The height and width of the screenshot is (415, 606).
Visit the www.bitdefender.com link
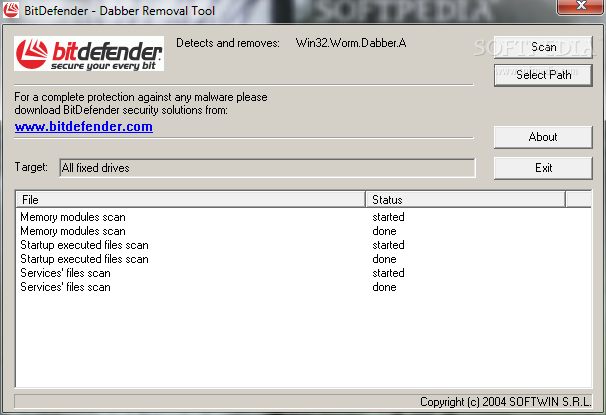pos(83,127)
